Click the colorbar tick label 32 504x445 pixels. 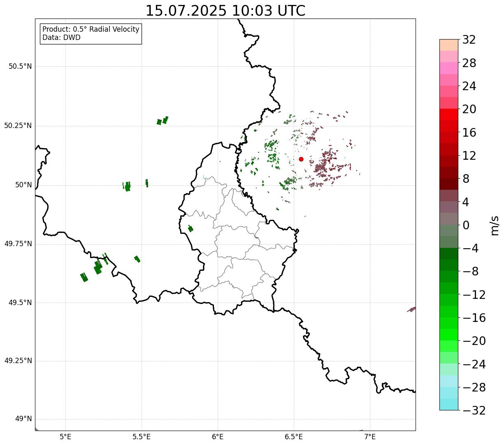pos(469,40)
